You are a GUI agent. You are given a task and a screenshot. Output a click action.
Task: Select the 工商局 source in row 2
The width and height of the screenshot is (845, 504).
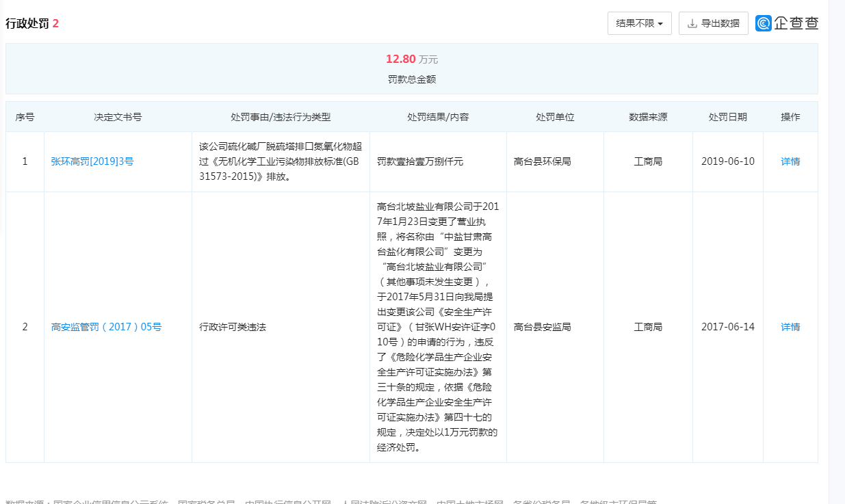648,327
